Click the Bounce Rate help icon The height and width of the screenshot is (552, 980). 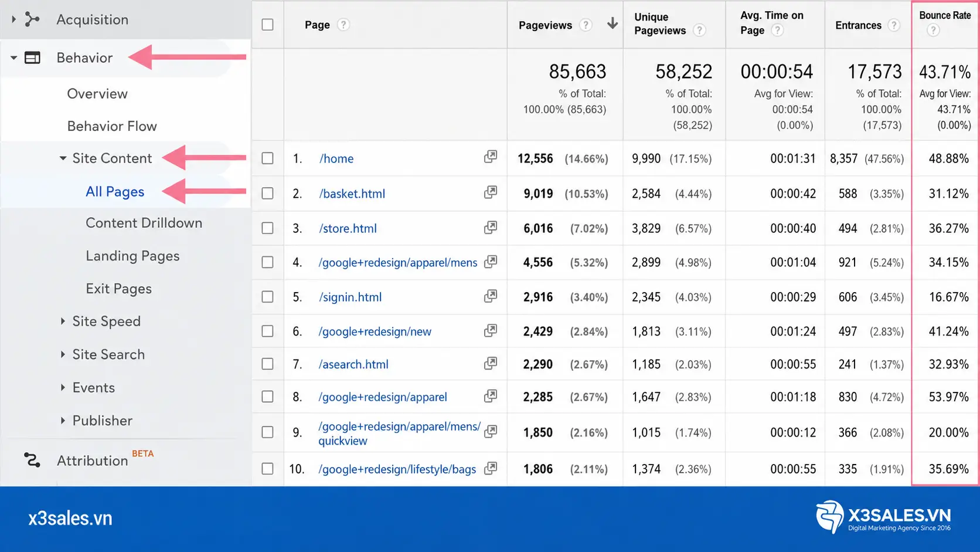[933, 30]
